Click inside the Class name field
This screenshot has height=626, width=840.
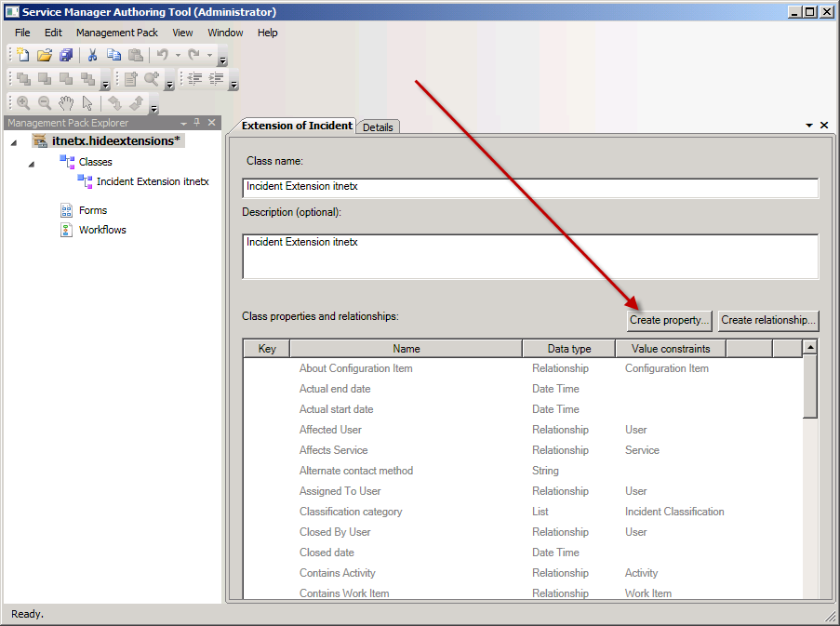529,187
